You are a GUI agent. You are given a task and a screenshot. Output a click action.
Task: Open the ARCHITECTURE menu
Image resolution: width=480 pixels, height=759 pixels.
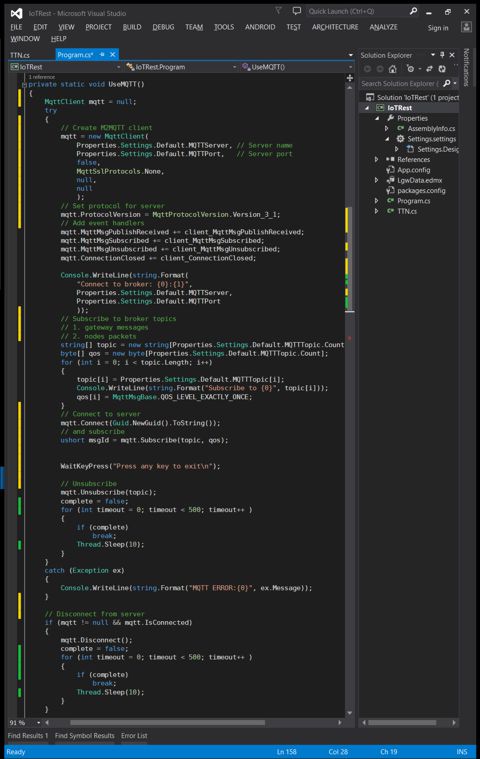coord(335,27)
